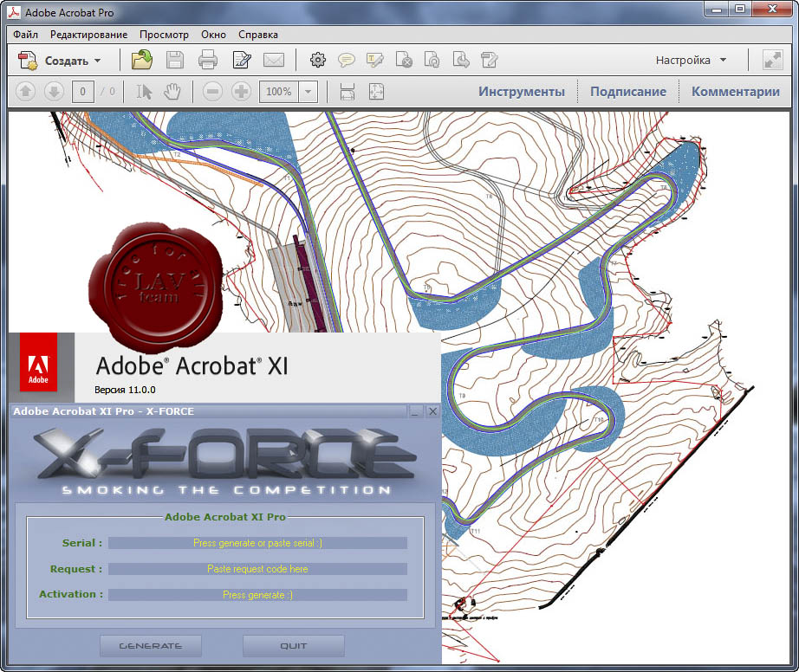The image size is (799, 672).
Task: Open the Редактирование menu
Action: point(88,34)
